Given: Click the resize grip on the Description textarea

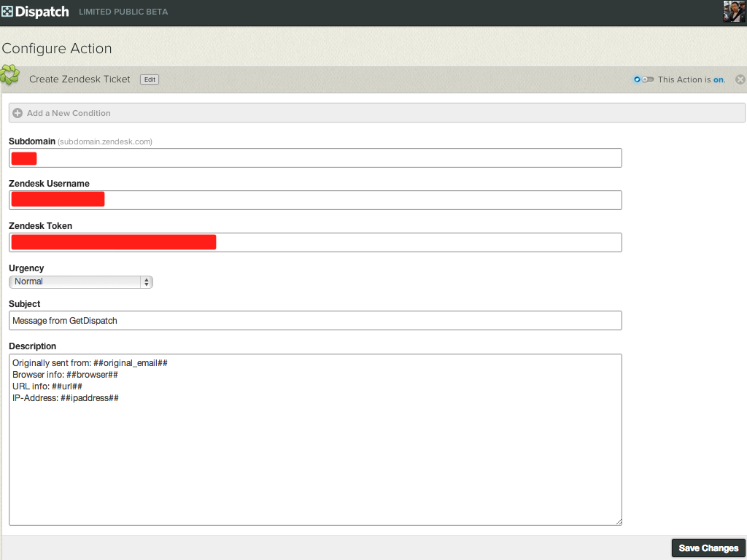Looking at the screenshot, I should [x=619, y=521].
